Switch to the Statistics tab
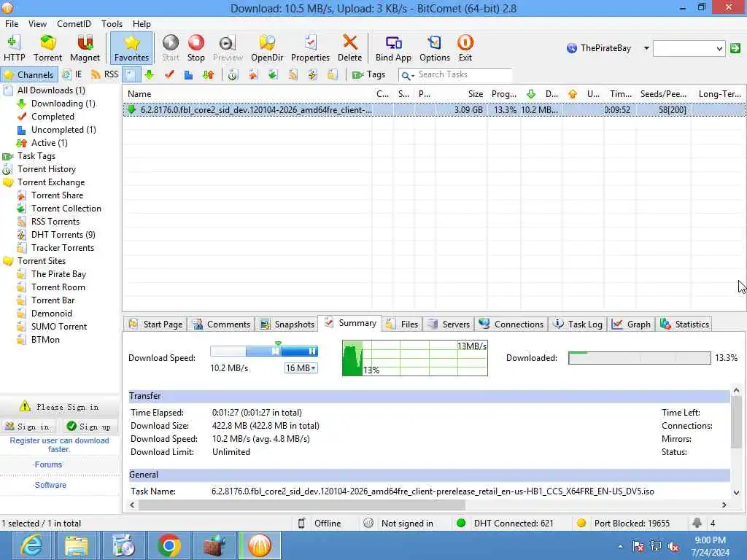This screenshot has height=560, width=747. tap(684, 324)
